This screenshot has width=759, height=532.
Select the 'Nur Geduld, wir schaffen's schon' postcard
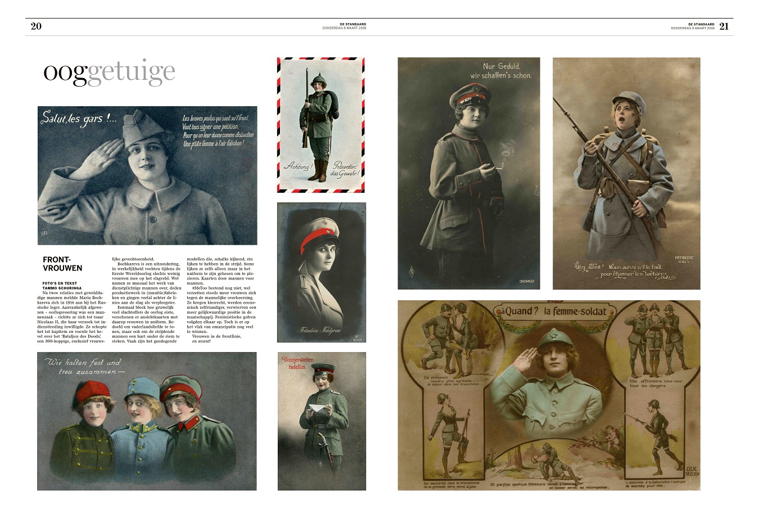pos(469,173)
